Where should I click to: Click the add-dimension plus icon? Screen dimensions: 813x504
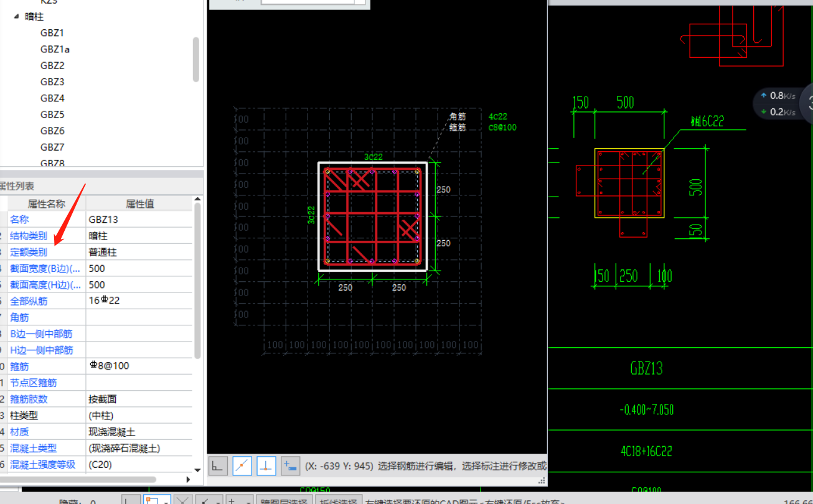coord(291,465)
